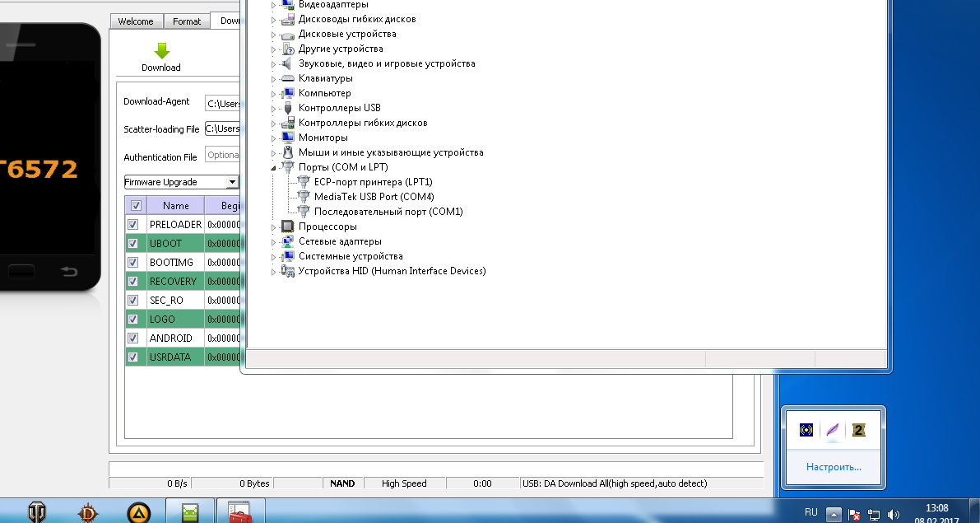Screen dimensions: 980x523
Task: Uncheck the ANDROID checkbox
Action: [132, 338]
